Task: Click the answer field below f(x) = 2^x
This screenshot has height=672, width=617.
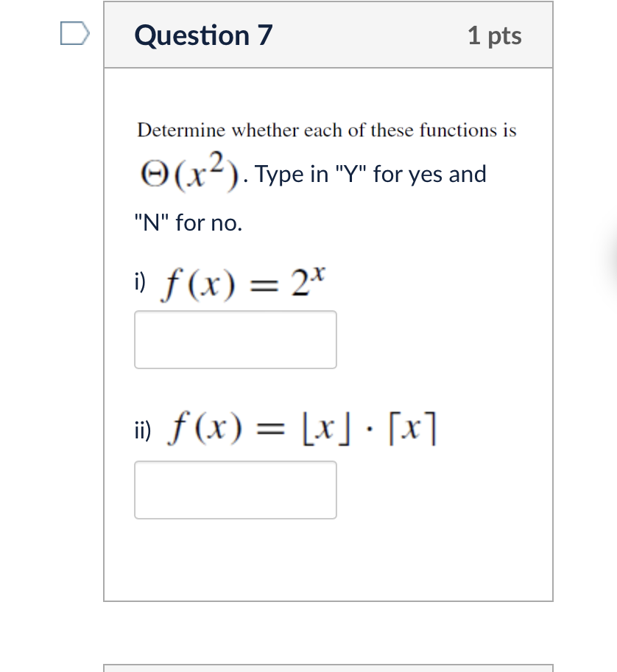Action: click(x=235, y=339)
